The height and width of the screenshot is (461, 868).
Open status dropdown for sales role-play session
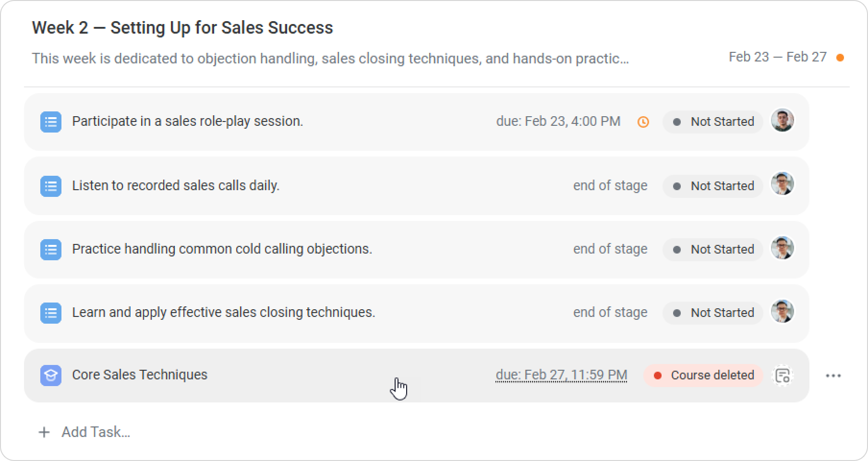point(713,122)
